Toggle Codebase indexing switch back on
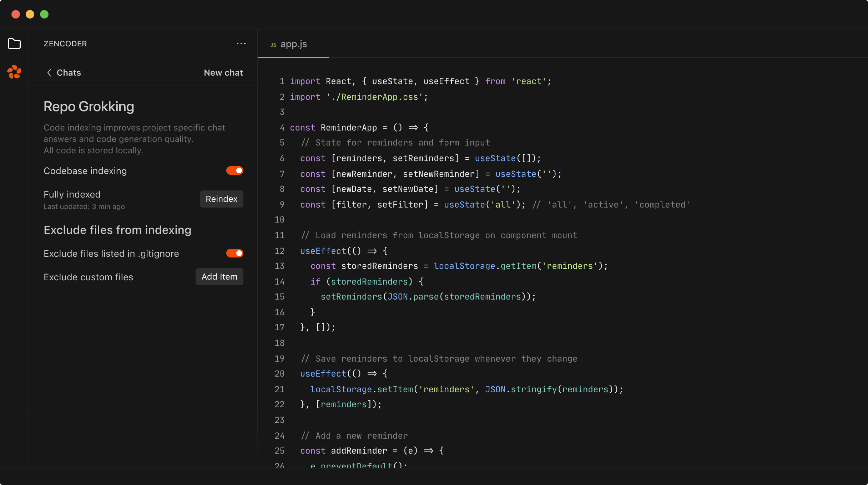 point(235,170)
